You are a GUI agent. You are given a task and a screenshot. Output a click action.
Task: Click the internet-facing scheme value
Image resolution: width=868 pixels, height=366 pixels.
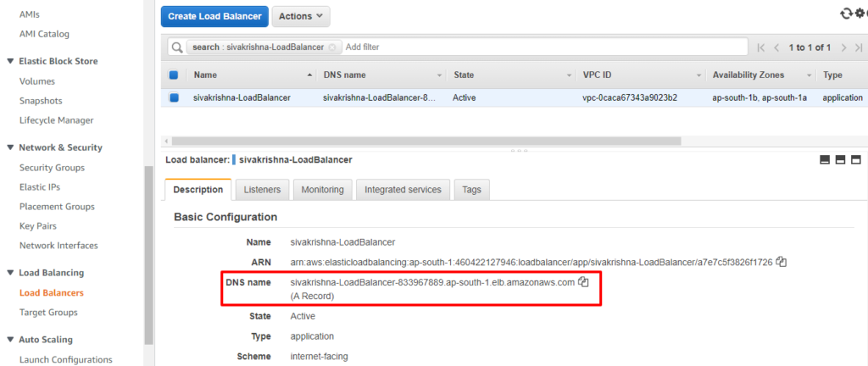pyautogui.click(x=320, y=357)
